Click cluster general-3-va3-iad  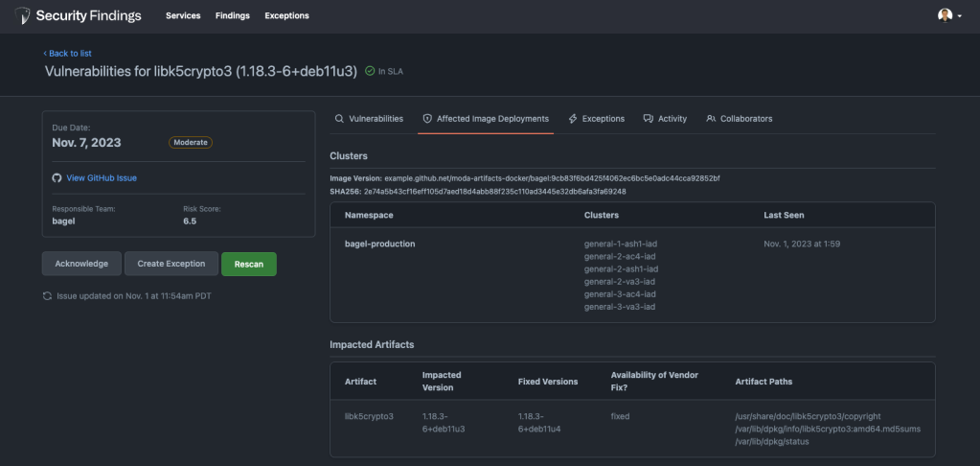(x=620, y=307)
